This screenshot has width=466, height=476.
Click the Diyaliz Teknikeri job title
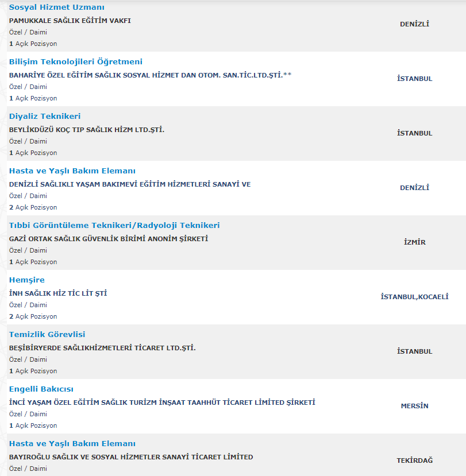point(45,116)
